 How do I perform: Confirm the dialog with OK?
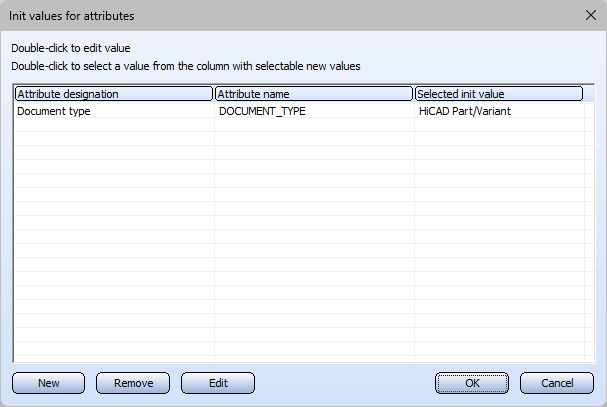point(472,383)
